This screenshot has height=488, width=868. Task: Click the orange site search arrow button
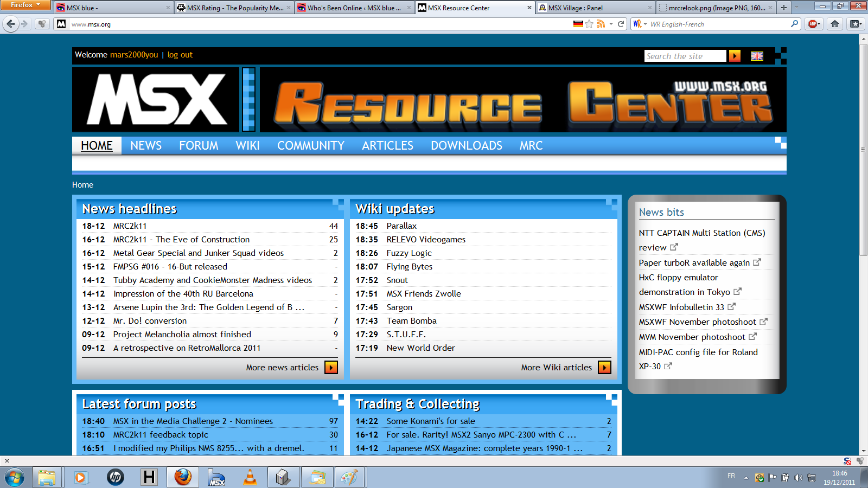coord(735,56)
